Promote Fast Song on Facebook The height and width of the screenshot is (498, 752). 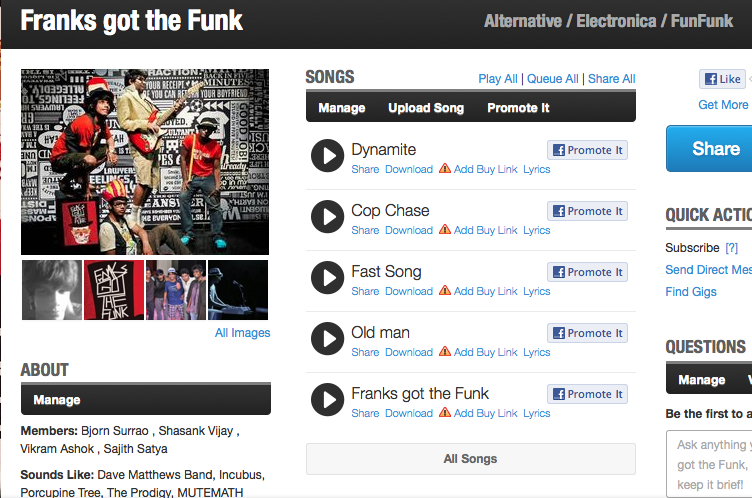point(587,272)
